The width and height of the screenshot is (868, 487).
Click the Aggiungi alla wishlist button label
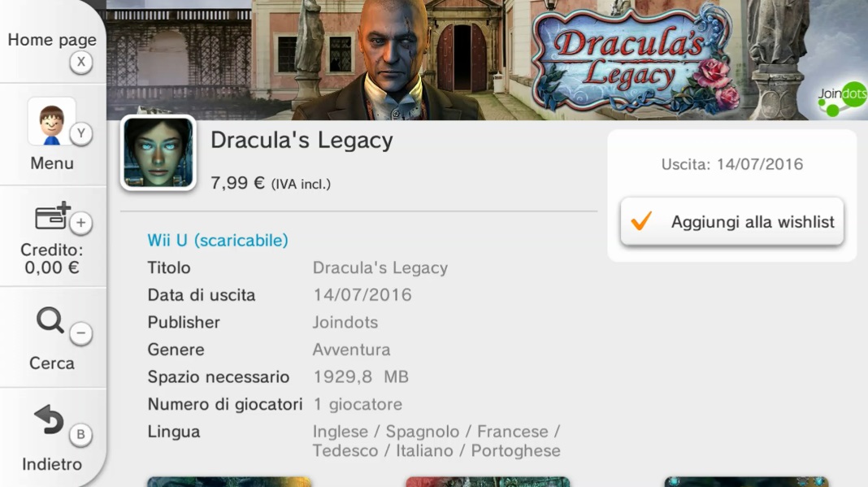pyautogui.click(x=753, y=222)
